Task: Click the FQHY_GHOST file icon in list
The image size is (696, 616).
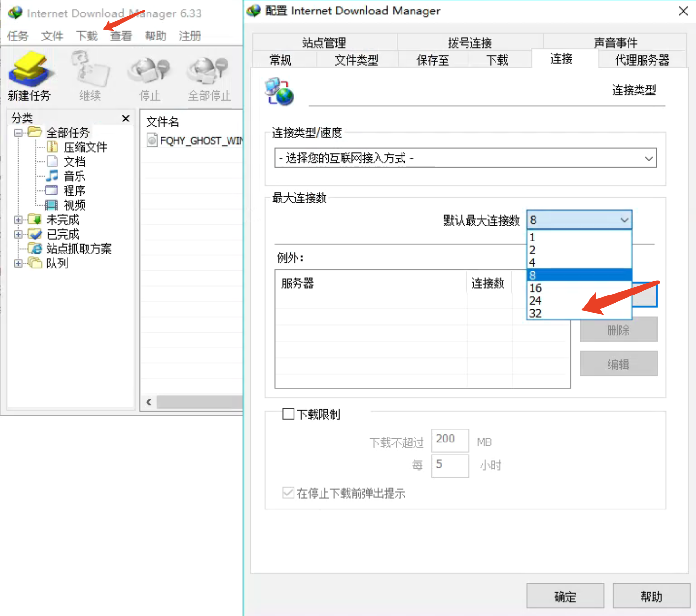Action: click(152, 140)
